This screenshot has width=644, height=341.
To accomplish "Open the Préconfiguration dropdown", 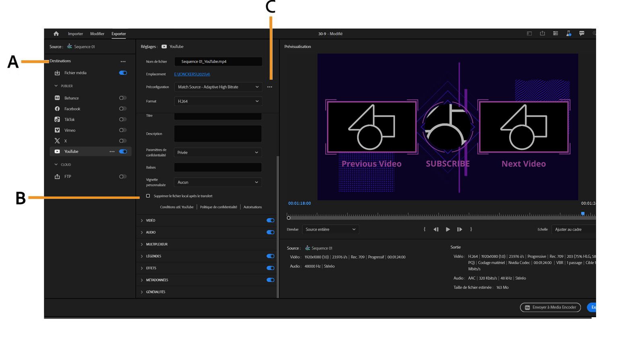I will pyautogui.click(x=218, y=87).
